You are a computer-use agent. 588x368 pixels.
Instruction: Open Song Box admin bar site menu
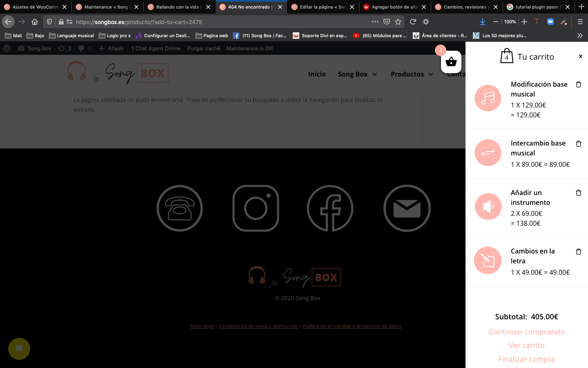point(35,48)
